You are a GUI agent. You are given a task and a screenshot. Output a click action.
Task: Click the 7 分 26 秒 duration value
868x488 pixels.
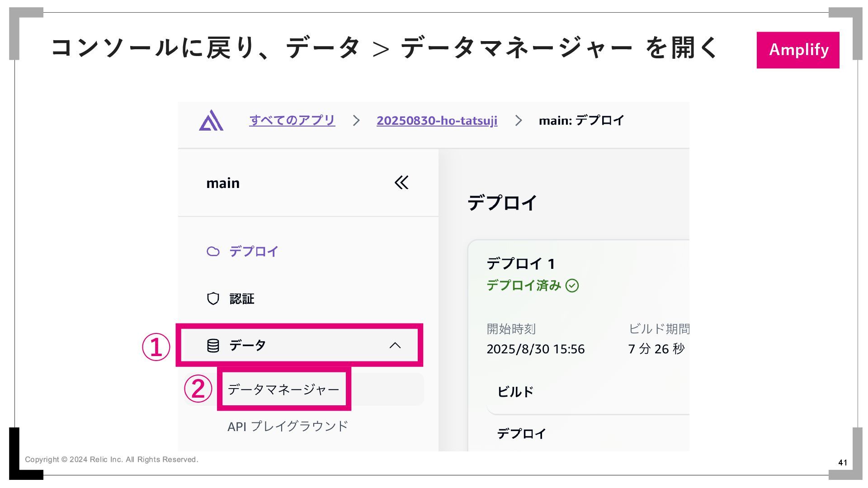point(656,349)
